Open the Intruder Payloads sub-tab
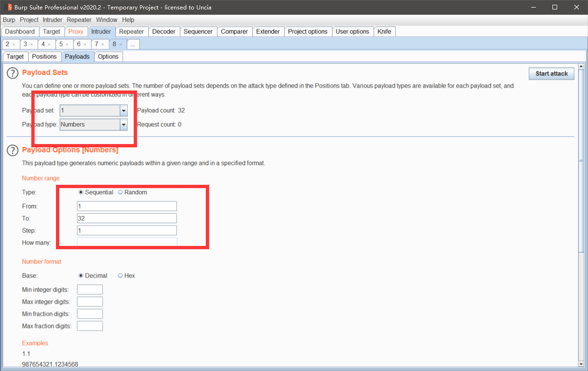The width and height of the screenshot is (588, 371). [77, 56]
